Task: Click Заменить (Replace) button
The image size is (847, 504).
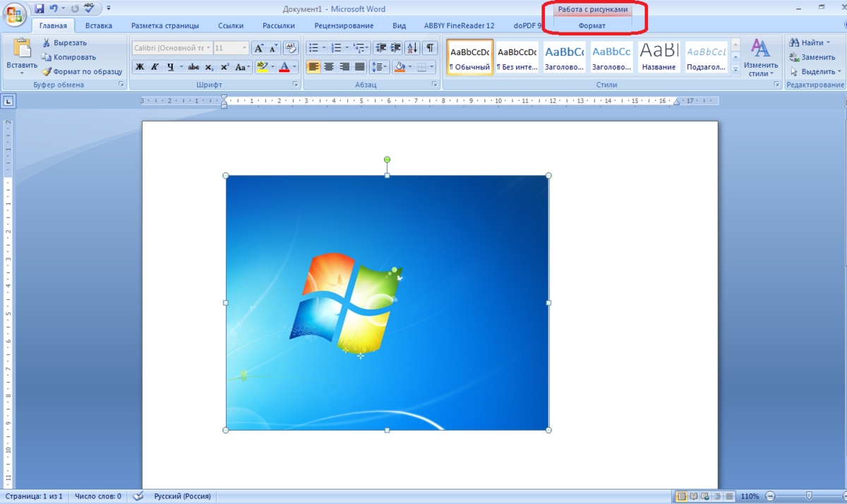Action: pos(813,57)
